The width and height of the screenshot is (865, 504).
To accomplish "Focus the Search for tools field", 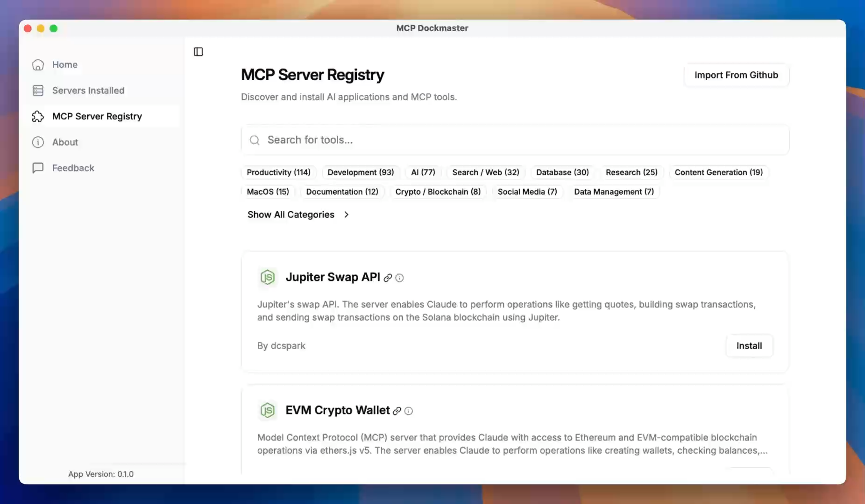I will 515,140.
